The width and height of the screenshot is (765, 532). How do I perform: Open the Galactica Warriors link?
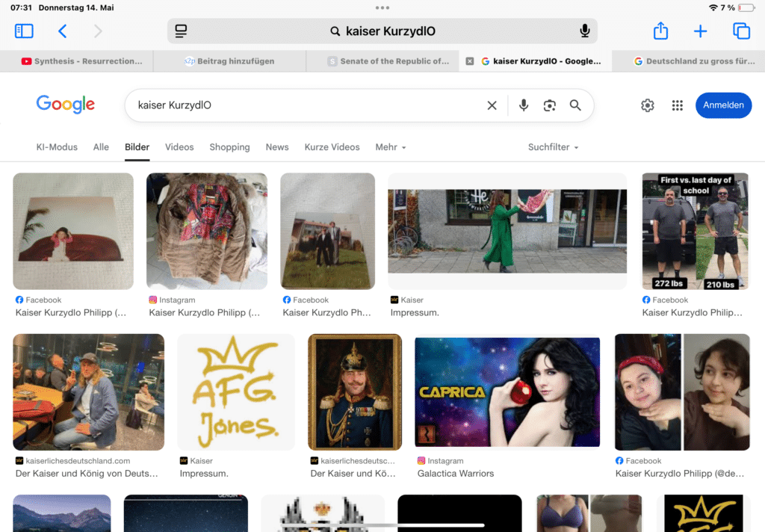click(x=456, y=474)
